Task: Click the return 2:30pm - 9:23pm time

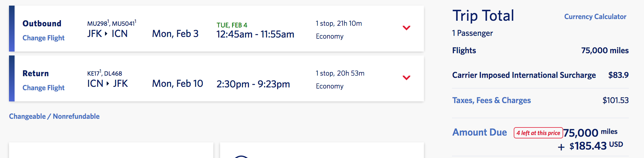Action: click(253, 84)
